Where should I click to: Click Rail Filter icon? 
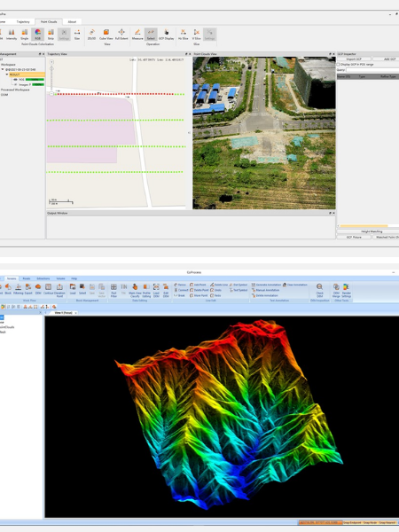click(113, 291)
